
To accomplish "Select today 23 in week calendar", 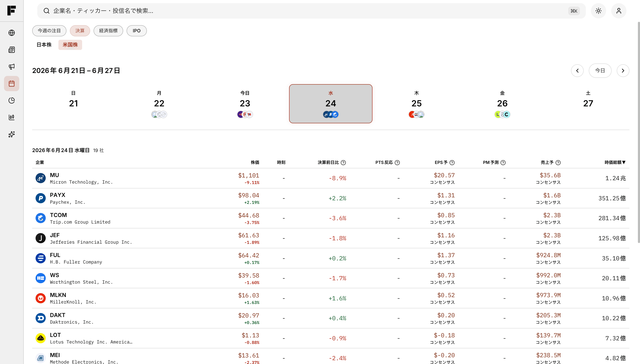I will [245, 104].
